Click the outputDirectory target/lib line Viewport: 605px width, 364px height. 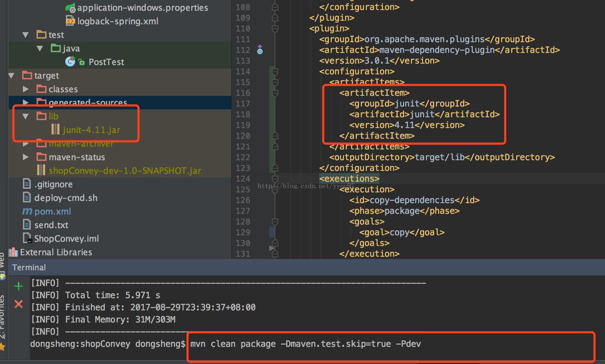coord(442,157)
